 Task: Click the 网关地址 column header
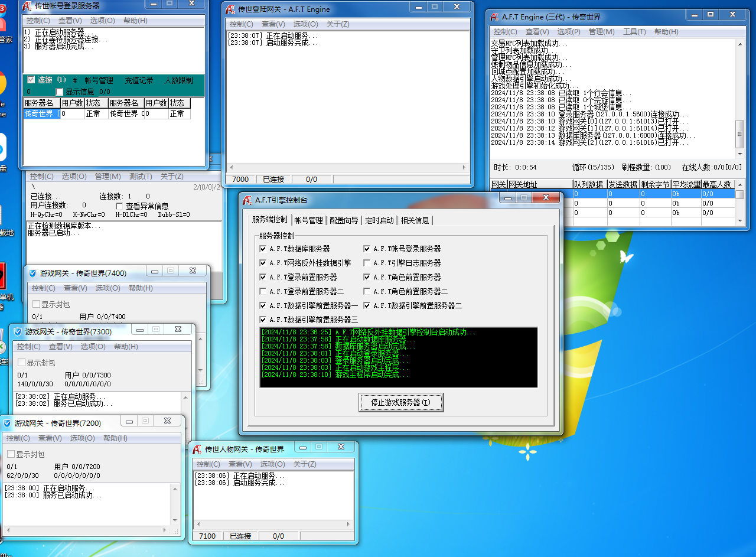[x=540, y=185]
